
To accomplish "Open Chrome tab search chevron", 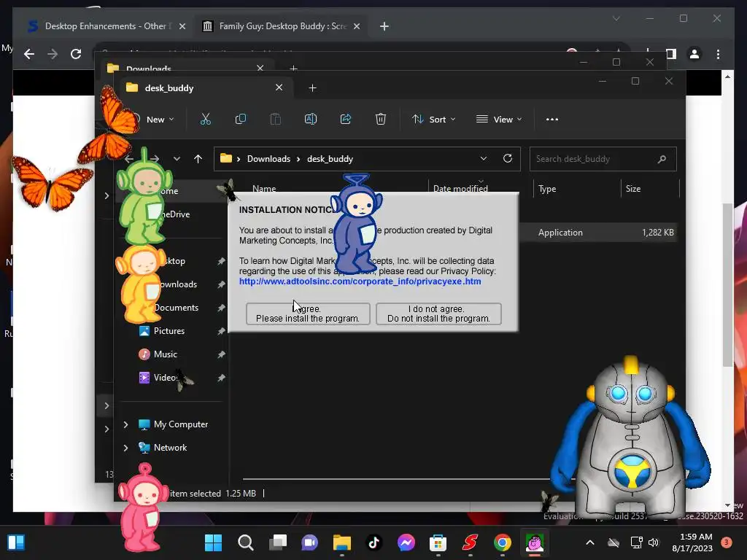I will click(616, 18).
